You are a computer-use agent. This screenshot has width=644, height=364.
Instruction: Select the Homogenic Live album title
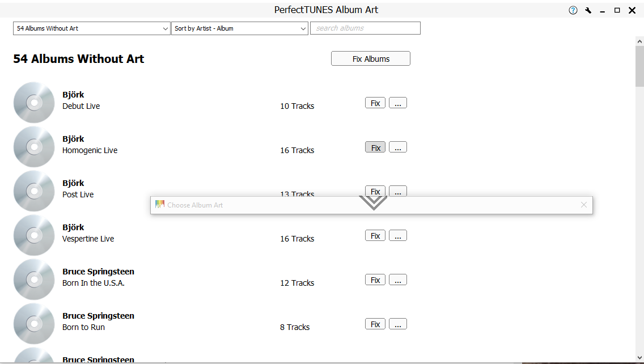pos(90,150)
